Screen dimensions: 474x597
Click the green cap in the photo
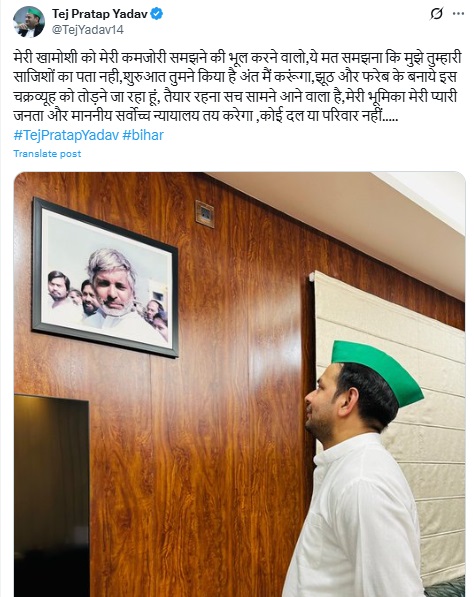pyautogui.click(x=375, y=370)
